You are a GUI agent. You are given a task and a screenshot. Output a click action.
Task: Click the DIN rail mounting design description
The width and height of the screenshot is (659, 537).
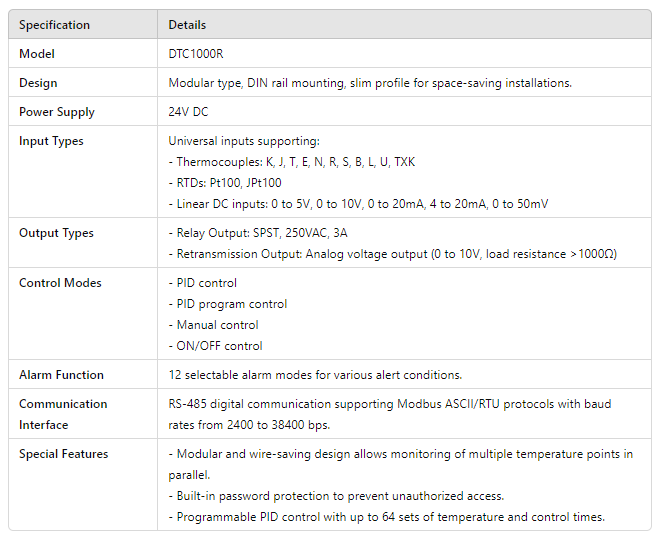pyautogui.click(x=370, y=83)
